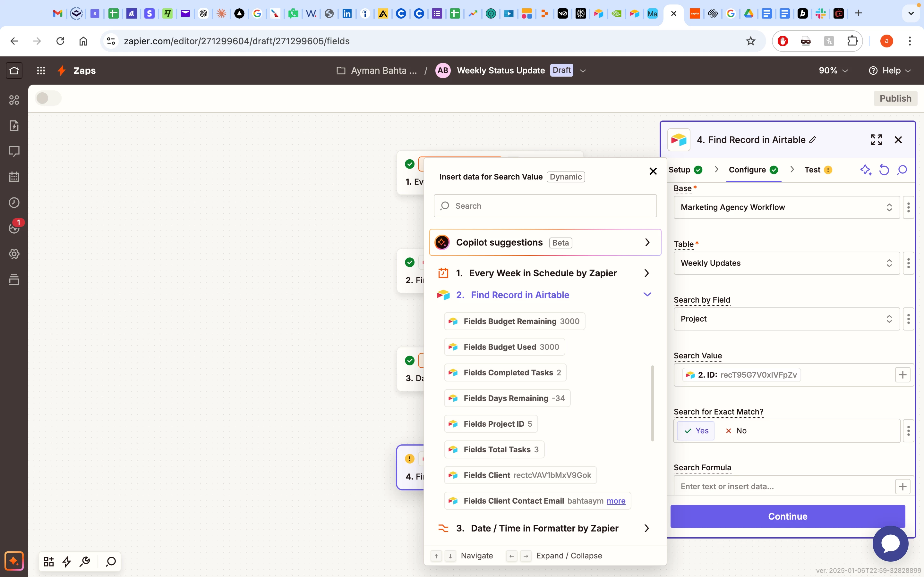Click the Search field in insert data popup
The width and height of the screenshot is (924, 577).
(545, 206)
